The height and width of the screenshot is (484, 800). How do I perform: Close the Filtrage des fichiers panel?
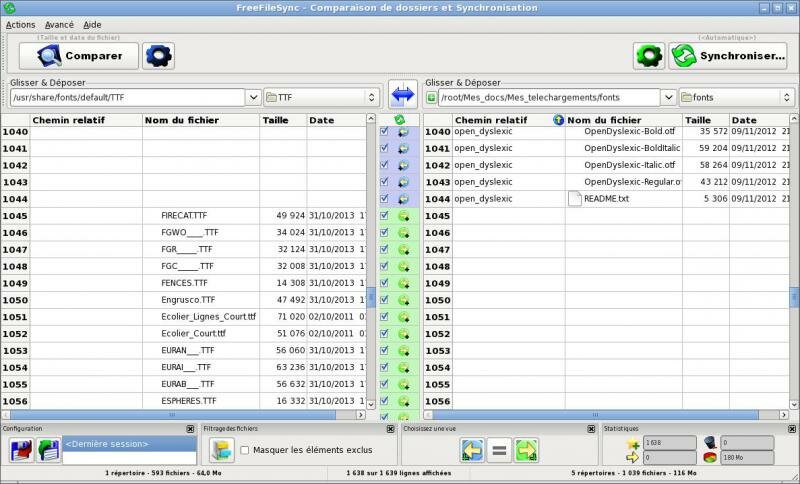tap(390, 429)
